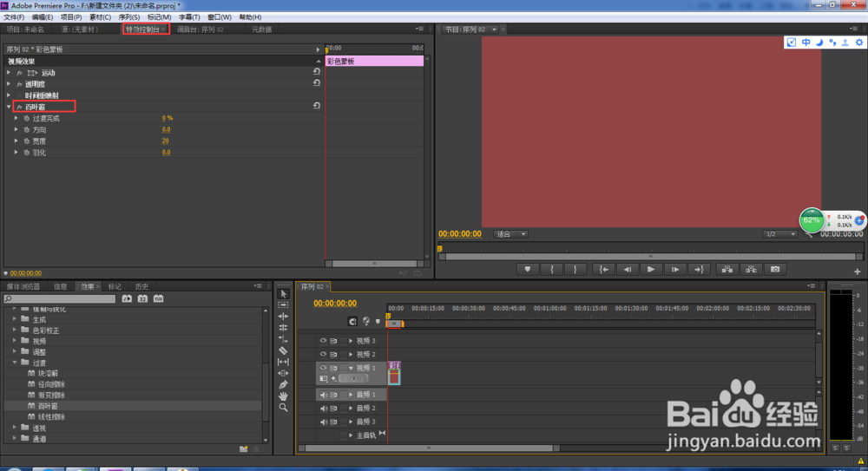Select the Rolling Edit tool
Screen dimensions: 868x471
coord(284,328)
